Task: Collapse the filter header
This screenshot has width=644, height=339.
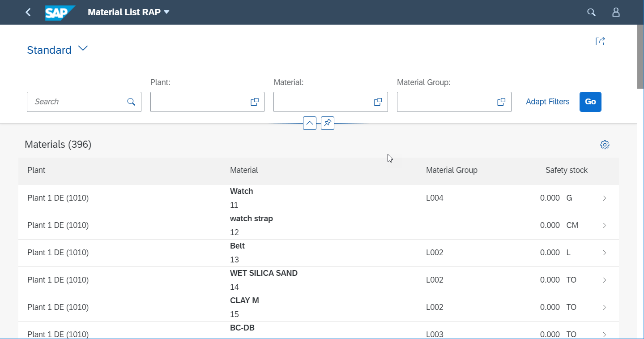Action: 309,123
